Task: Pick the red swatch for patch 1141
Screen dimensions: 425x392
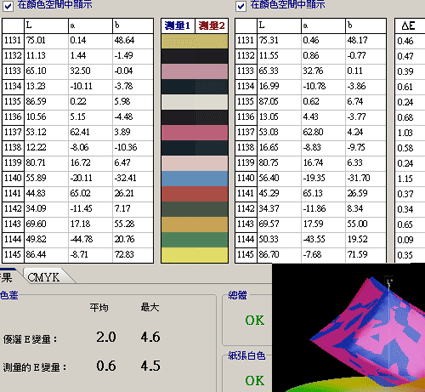Action: click(x=195, y=194)
